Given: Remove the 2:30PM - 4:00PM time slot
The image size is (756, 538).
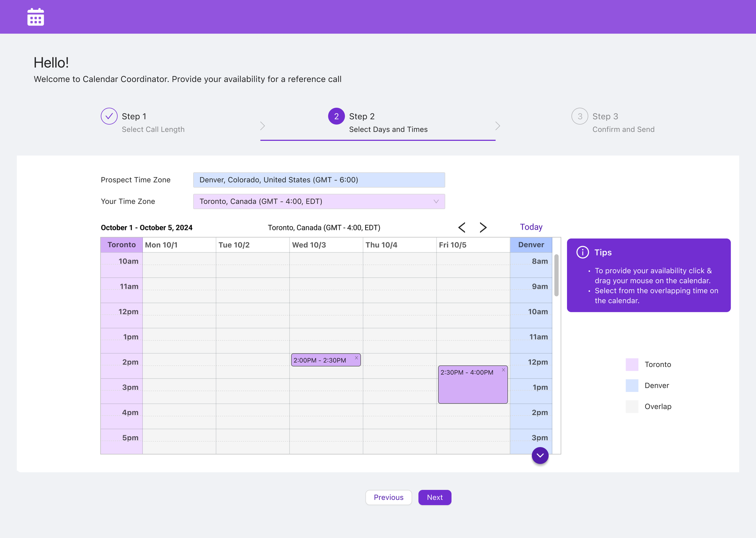Looking at the screenshot, I should 503,370.
